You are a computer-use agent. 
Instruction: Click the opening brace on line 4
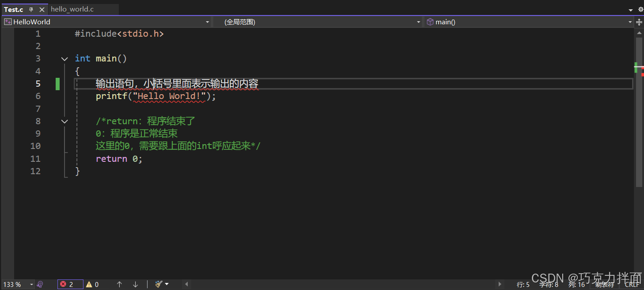[x=77, y=71]
